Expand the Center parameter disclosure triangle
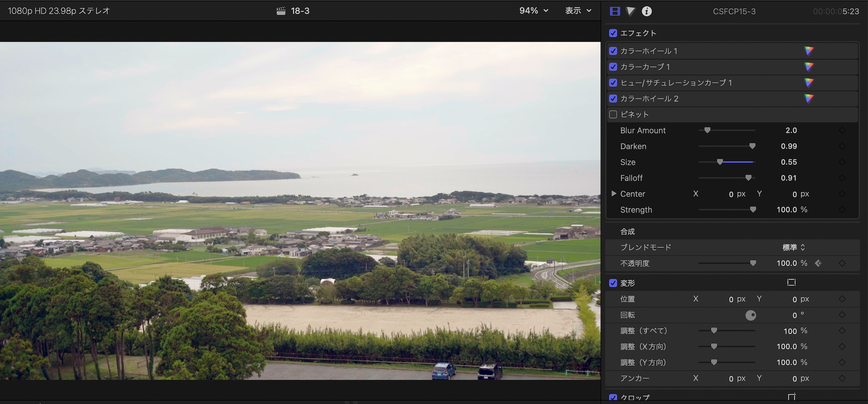Viewport: 868px width, 404px height. 614,194
